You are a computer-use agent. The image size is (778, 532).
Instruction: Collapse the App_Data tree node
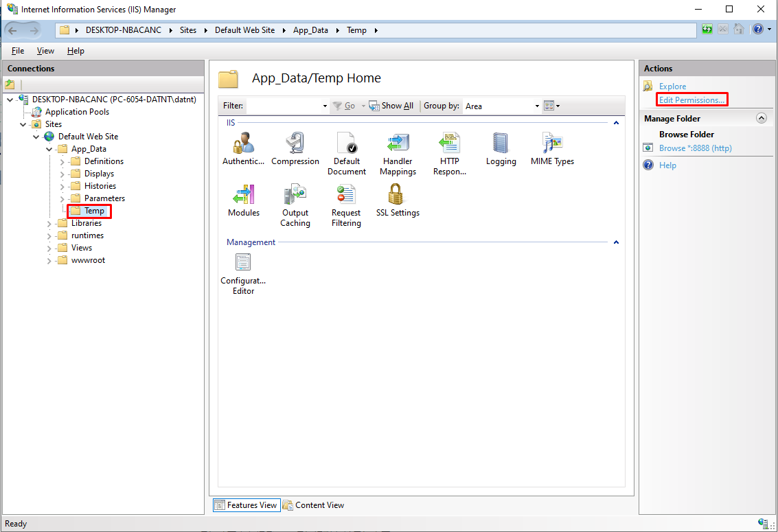tap(49, 149)
